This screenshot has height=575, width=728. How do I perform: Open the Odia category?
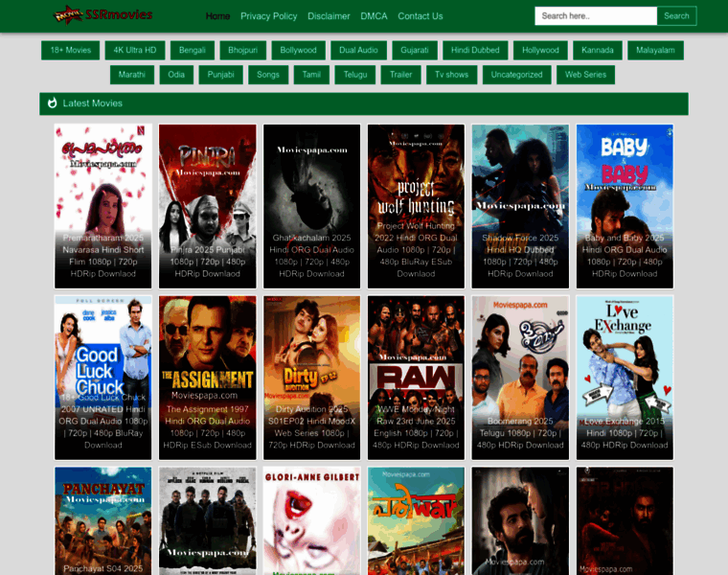pos(176,75)
